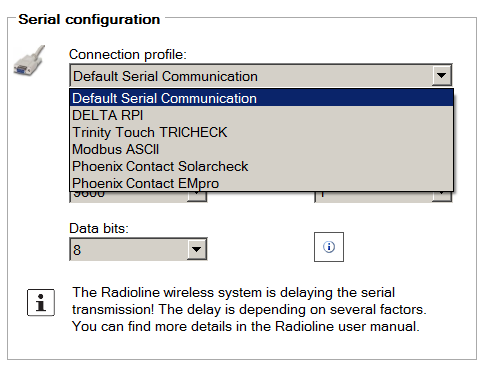Choose DELTA RPI profile

click(x=261, y=115)
